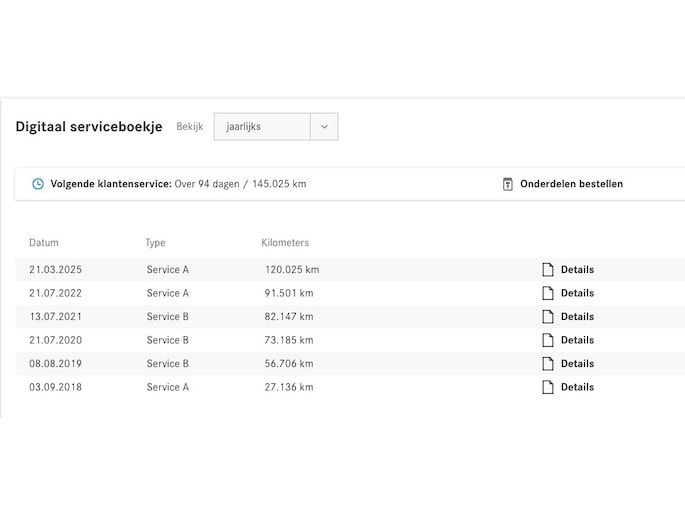Click the Type column header
Image resolution: width=685 pixels, height=513 pixels.
[x=155, y=243]
